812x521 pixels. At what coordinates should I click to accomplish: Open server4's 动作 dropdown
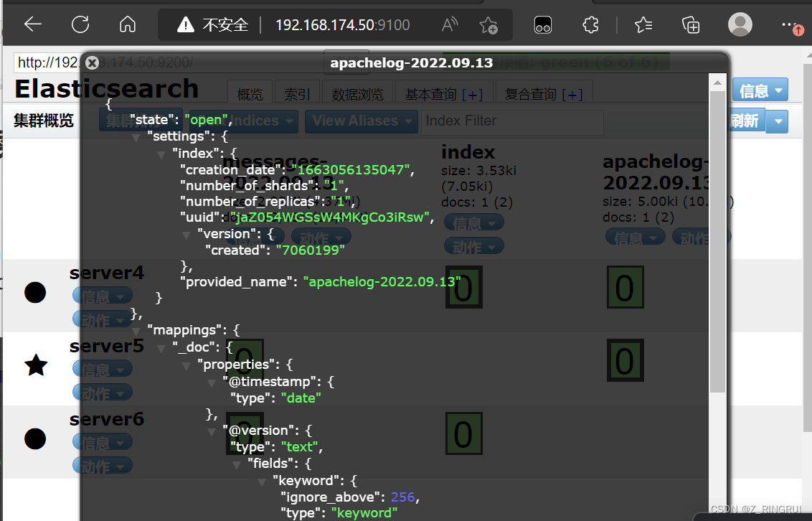(103, 319)
